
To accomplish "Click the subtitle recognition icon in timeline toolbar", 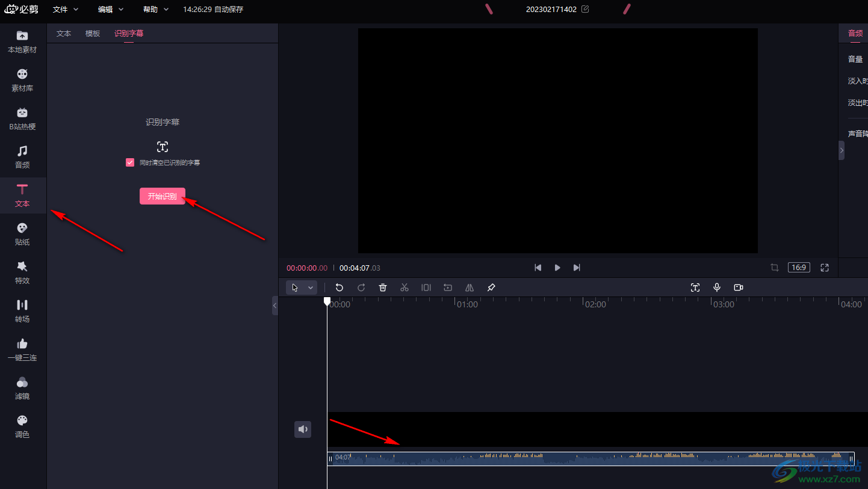I will (695, 288).
